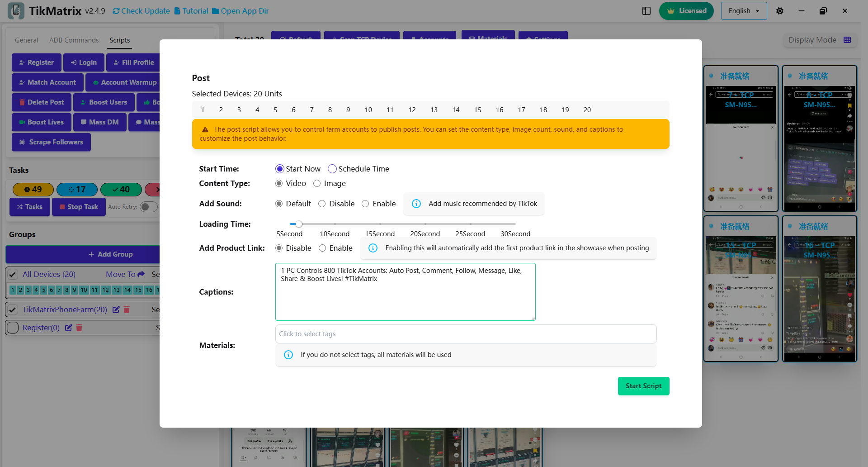Click the Loading Time slider handle
The height and width of the screenshot is (467, 868).
[299, 224]
